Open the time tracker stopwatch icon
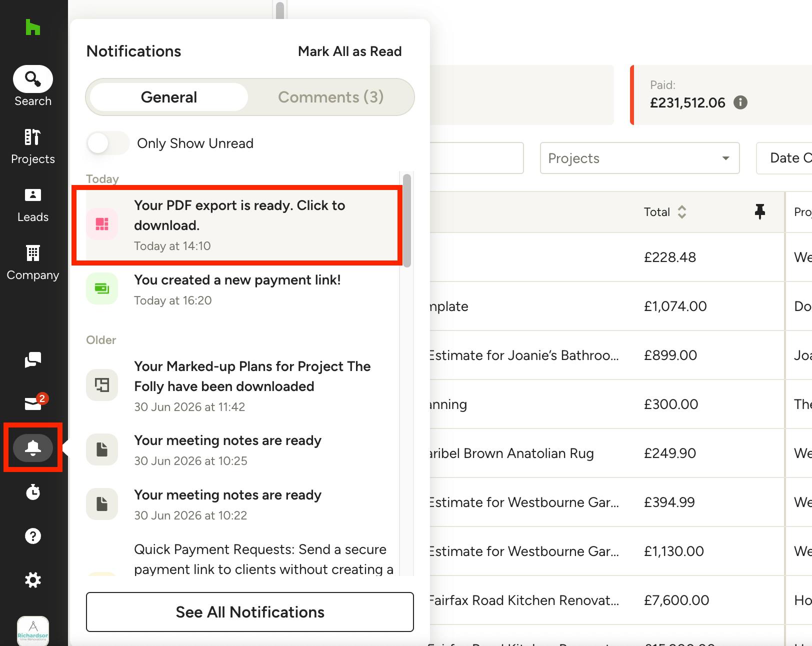Image resolution: width=812 pixels, height=646 pixels. pos(33,492)
